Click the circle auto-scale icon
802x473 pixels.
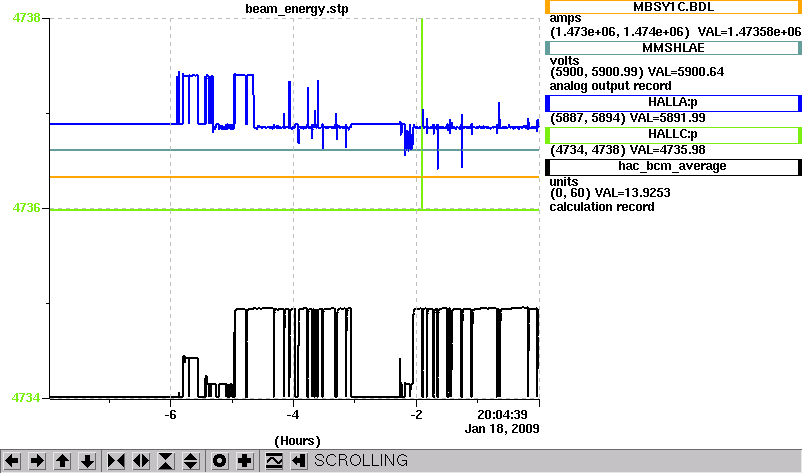[219, 461]
